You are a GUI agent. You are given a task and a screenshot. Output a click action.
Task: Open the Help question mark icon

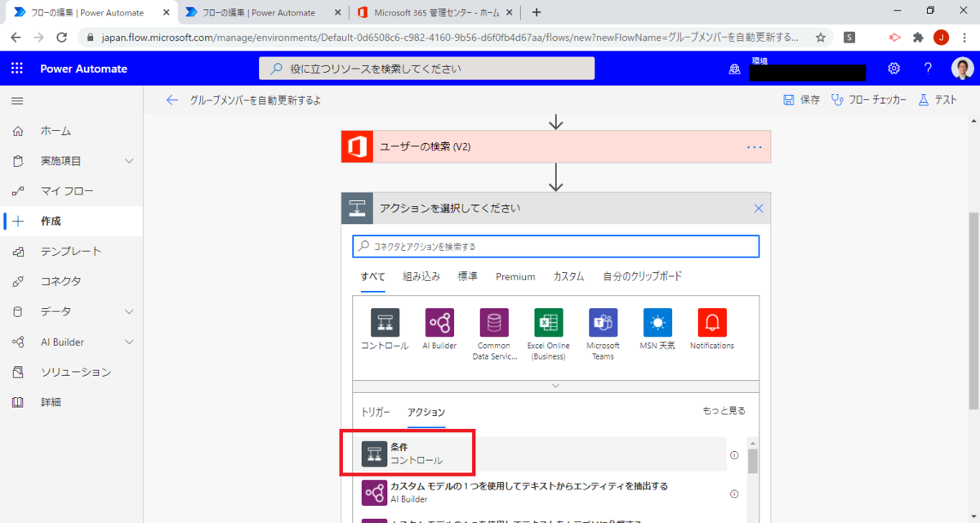coord(928,69)
